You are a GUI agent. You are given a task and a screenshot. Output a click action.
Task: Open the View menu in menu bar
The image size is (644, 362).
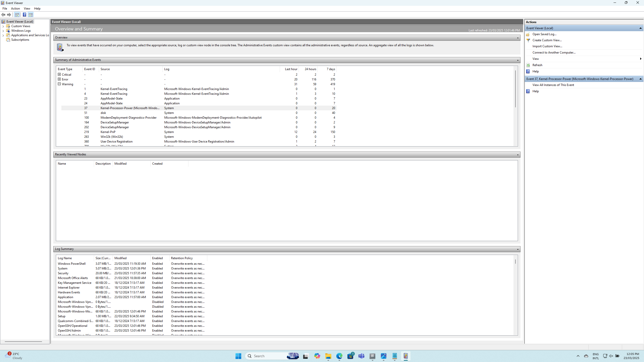click(27, 9)
